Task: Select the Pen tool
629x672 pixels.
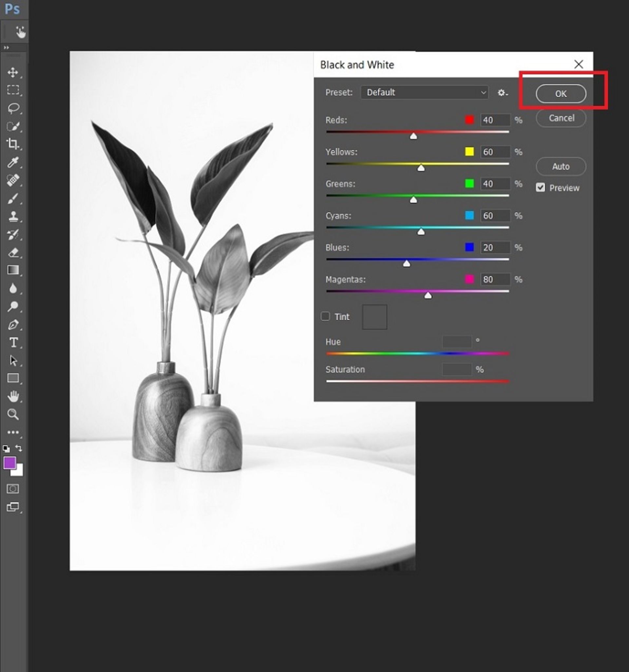Action: (x=13, y=324)
